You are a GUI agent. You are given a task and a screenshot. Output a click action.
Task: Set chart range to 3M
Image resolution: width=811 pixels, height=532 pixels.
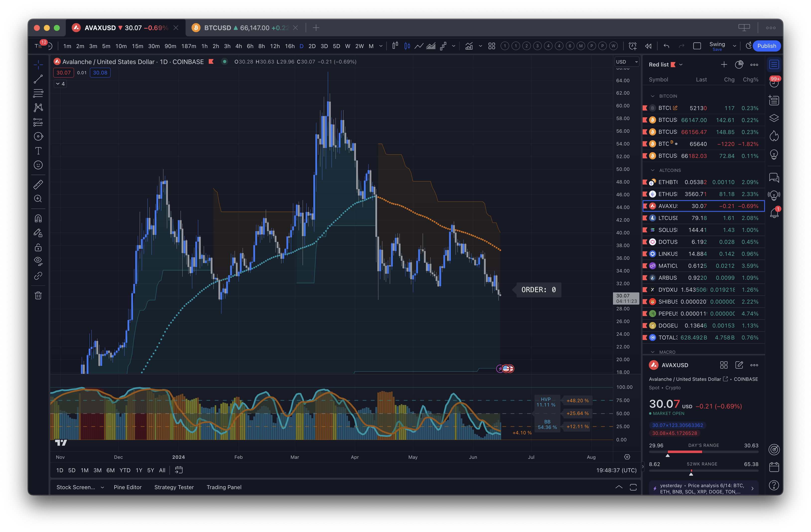[97, 470]
